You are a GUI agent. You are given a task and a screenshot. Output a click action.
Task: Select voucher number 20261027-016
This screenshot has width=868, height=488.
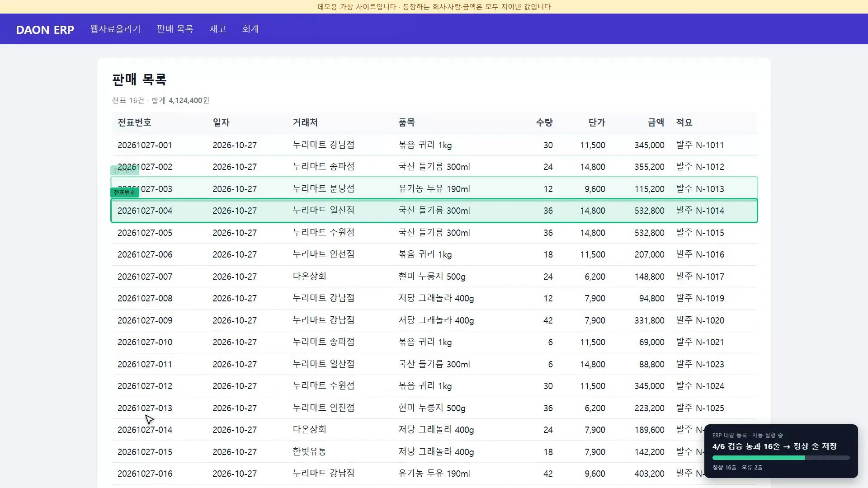point(145,474)
